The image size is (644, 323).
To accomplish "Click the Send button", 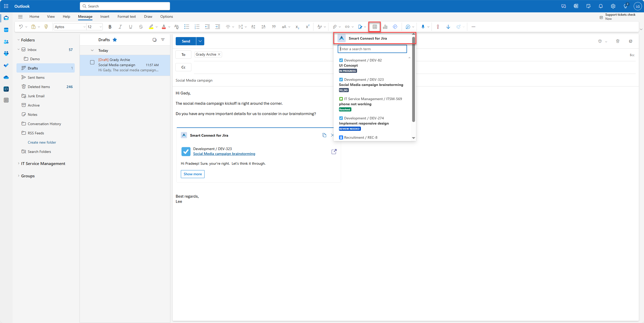I will (x=186, y=41).
